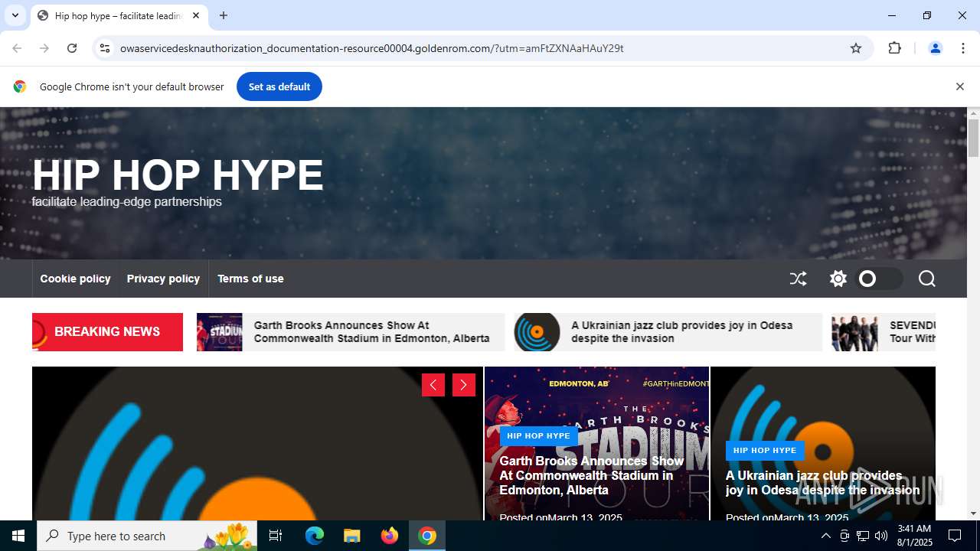This screenshot has width=980, height=551.
Task: Go back to previous page
Action: click(17, 48)
